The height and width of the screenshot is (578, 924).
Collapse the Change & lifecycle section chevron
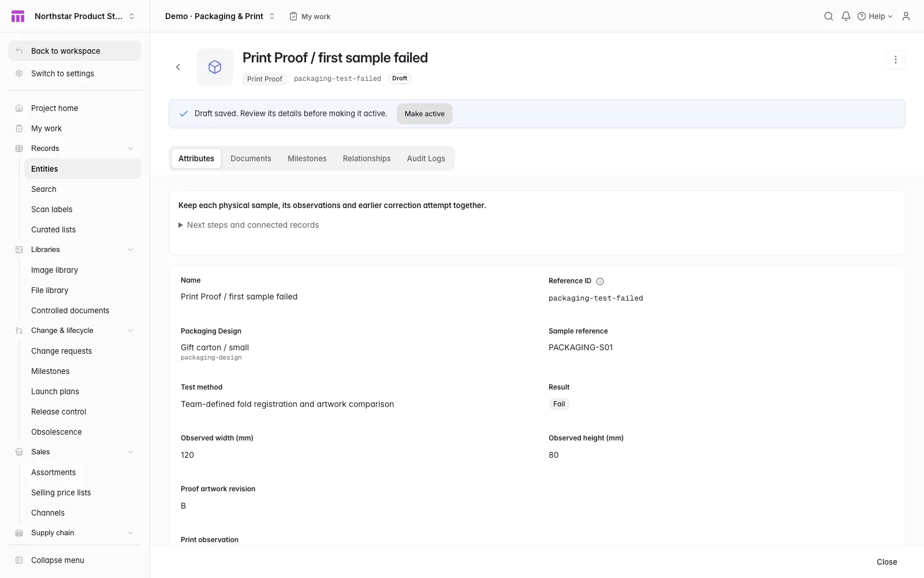pyautogui.click(x=131, y=331)
